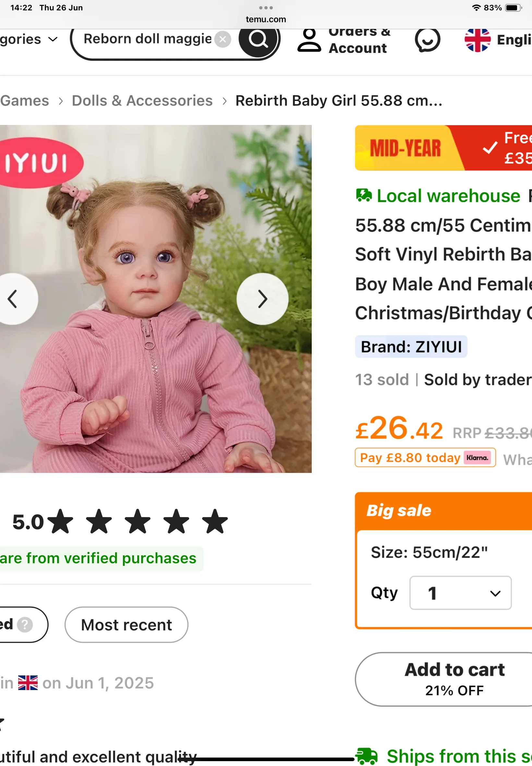Add the doll to cart
The image size is (532, 766).
click(454, 679)
